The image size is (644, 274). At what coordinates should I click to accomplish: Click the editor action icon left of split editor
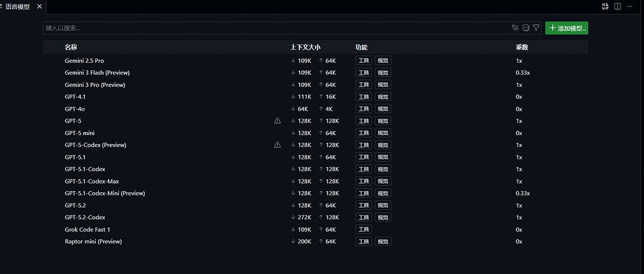pos(604,6)
